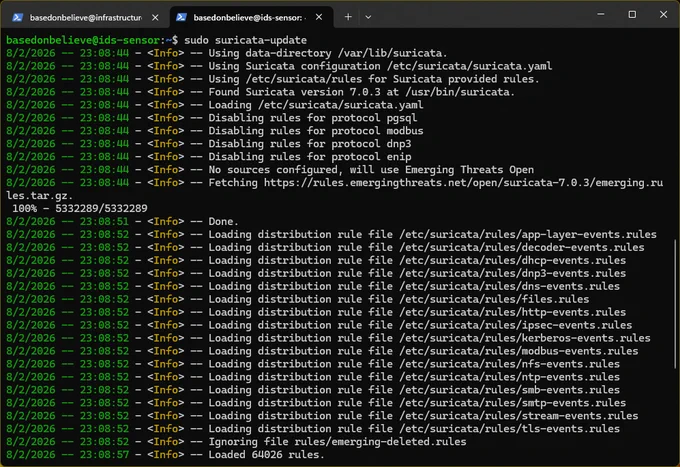Viewport: 680px width, 467px height.
Task: Click the 'Done.' log line
Action: pyautogui.click(x=223, y=222)
